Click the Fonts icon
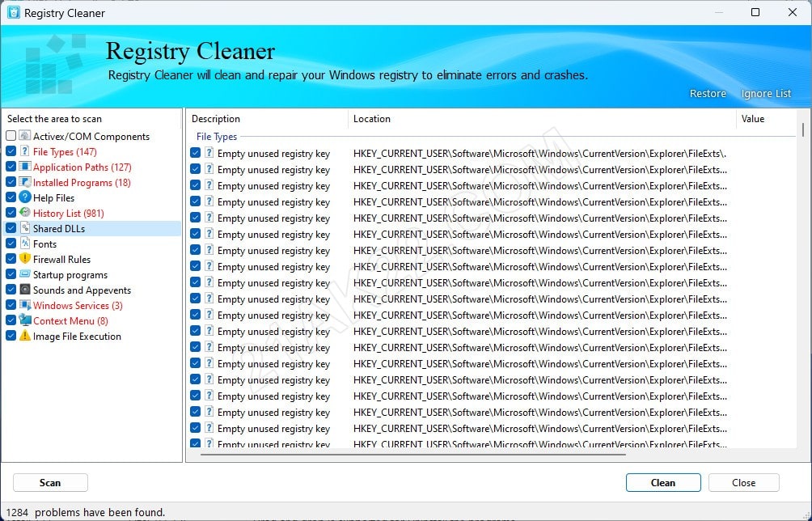Screen dimensions: 812x521 [25, 244]
